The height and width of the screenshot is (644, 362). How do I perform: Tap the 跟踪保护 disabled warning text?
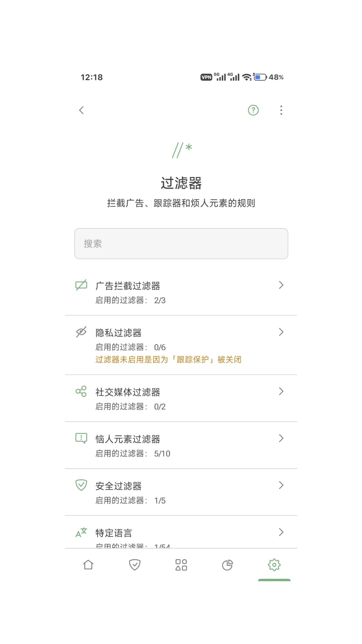coord(168,360)
